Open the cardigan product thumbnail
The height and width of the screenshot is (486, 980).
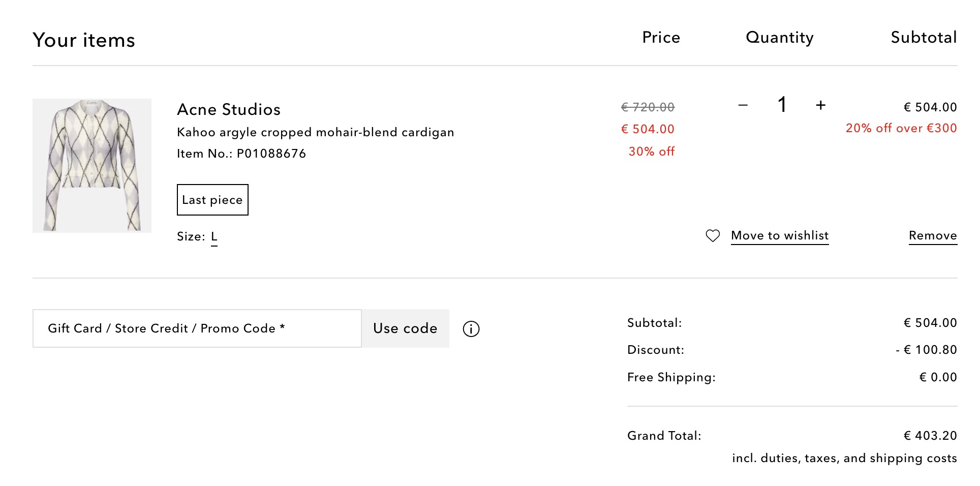coord(92,166)
